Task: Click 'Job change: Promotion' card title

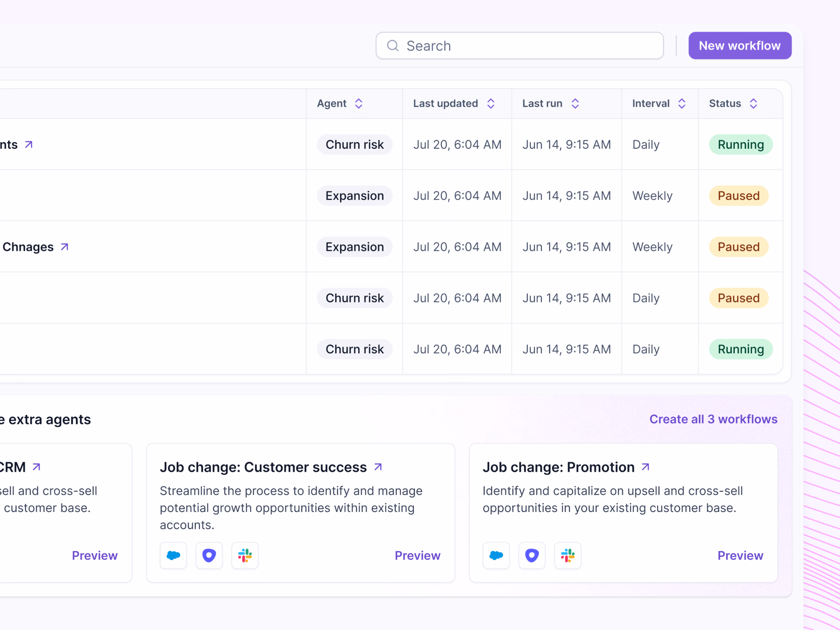Action: click(x=558, y=467)
